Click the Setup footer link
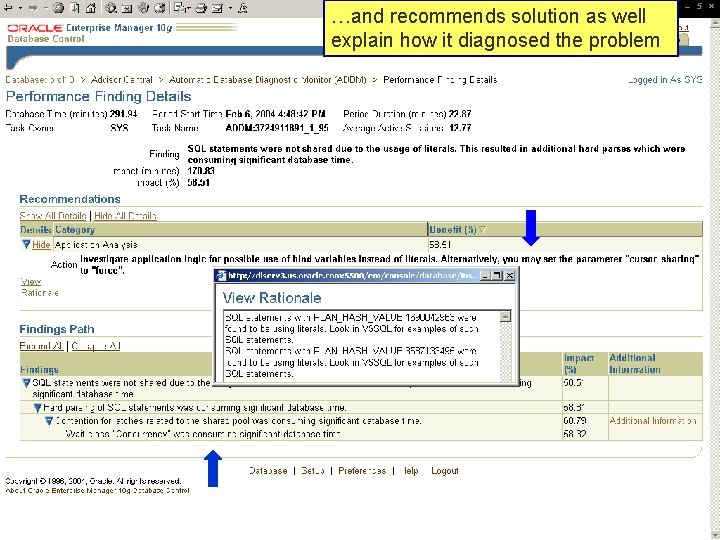The height and width of the screenshot is (540, 720). coord(313,471)
